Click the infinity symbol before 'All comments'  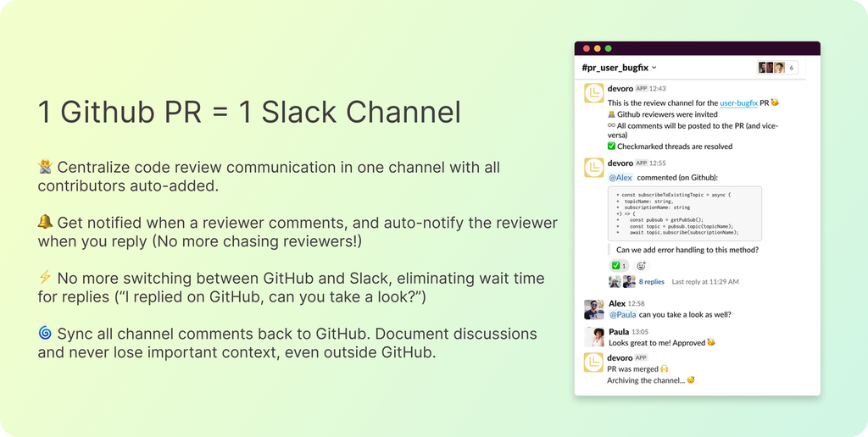pos(611,125)
